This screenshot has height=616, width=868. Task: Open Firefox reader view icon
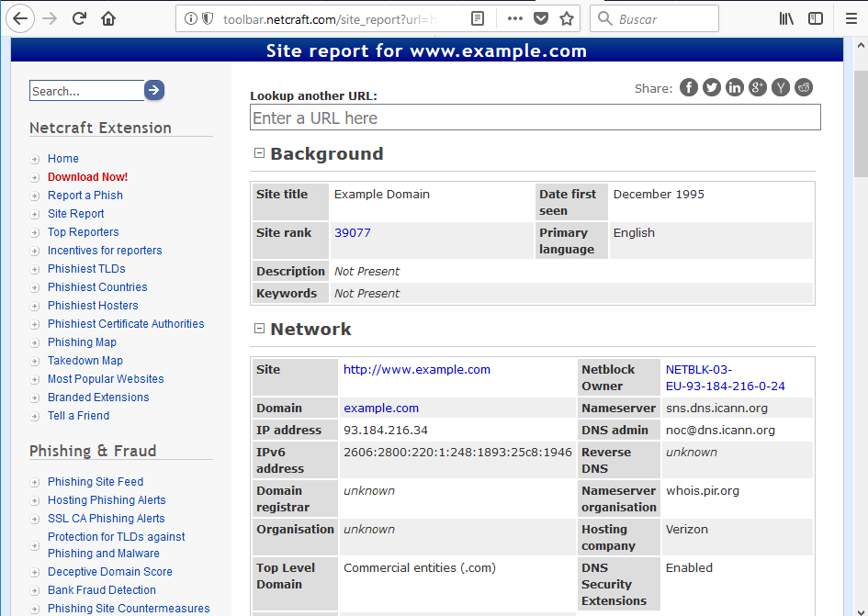[x=478, y=18]
